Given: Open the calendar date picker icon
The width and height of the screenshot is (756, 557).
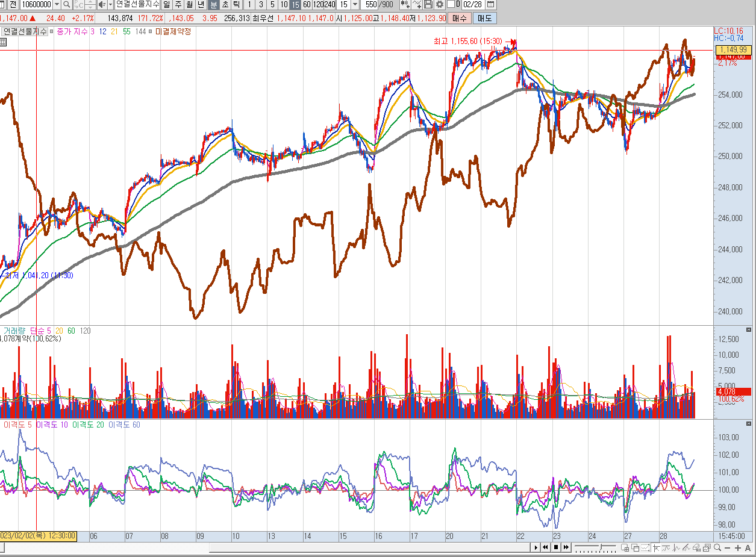Looking at the screenshot, I should coord(490,5).
